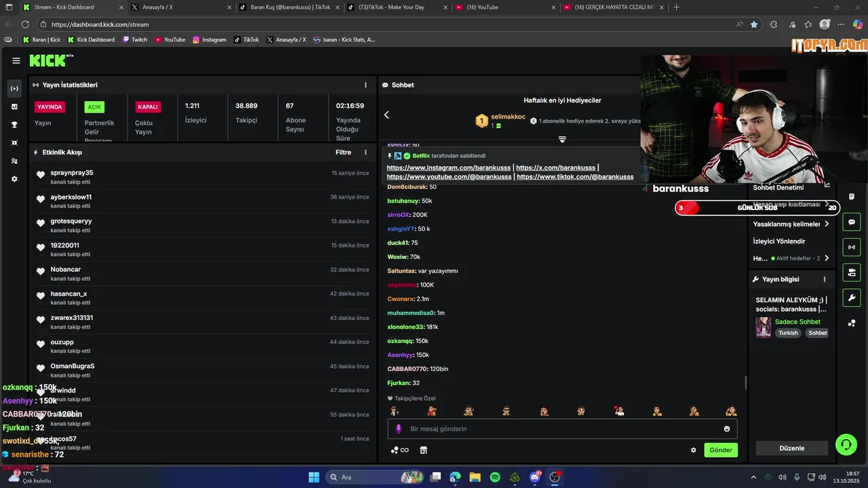The image size is (868, 488).
Task: Click the channel points icon in right rail
Action: (x=852, y=323)
